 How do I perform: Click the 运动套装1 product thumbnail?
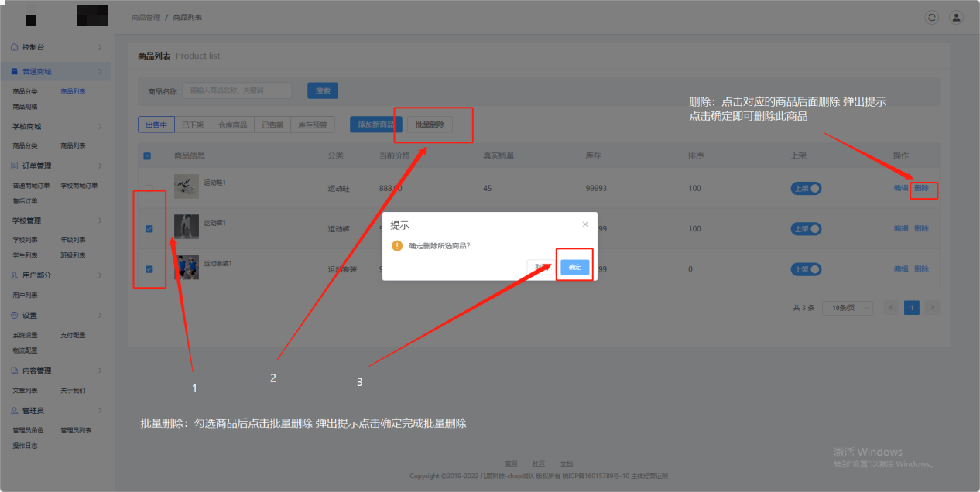187,267
